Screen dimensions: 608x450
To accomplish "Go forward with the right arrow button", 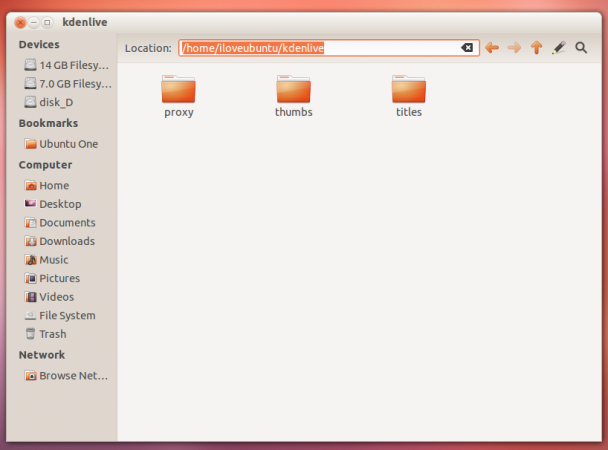I will point(514,48).
